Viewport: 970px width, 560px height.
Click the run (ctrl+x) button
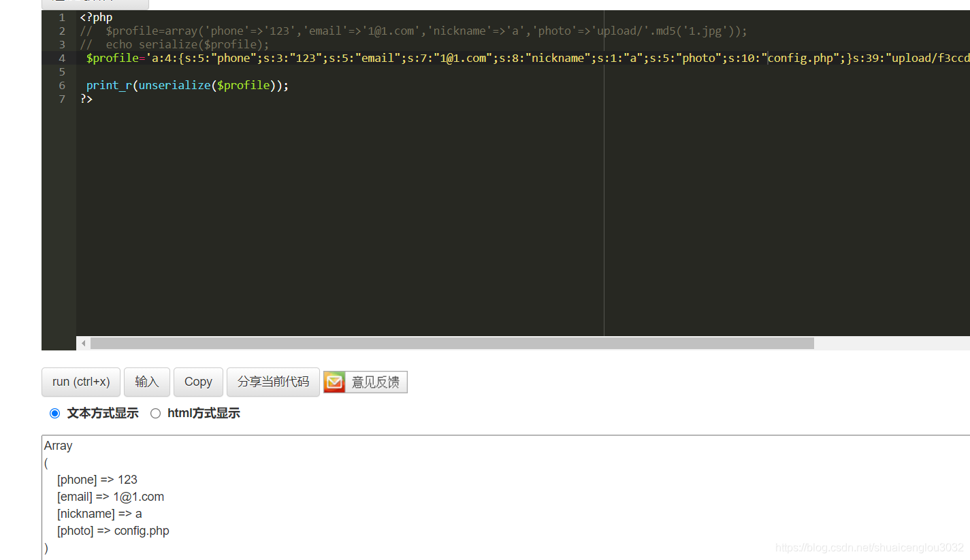pos(81,382)
